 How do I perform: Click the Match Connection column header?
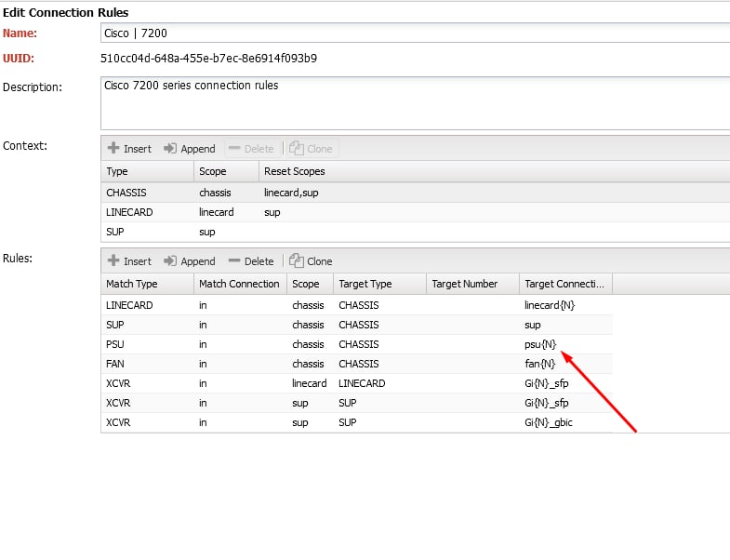pyautogui.click(x=240, y=284)
